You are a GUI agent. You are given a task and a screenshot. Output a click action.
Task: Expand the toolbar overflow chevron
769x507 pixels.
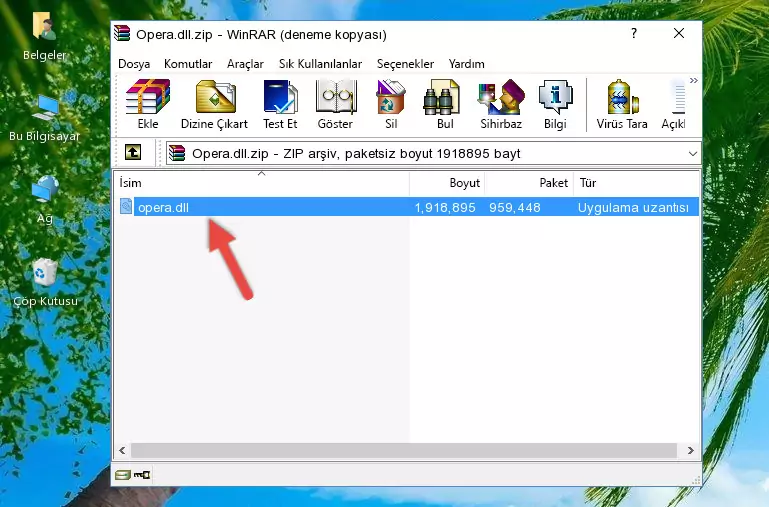coord(693,80)
